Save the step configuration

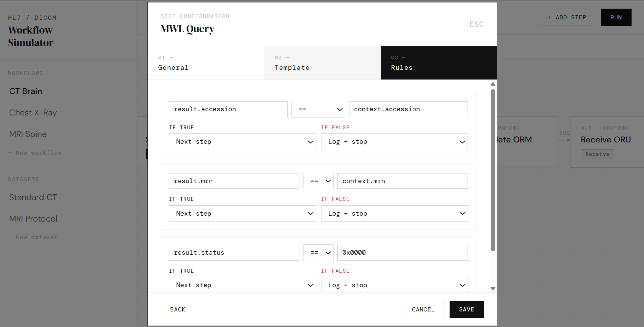click(x=466, y=309)
